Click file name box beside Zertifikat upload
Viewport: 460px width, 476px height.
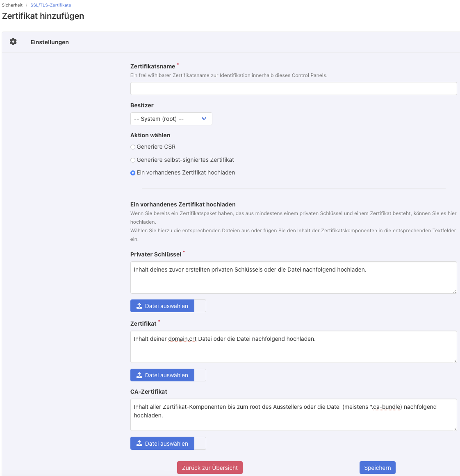[x=200, y=375]
